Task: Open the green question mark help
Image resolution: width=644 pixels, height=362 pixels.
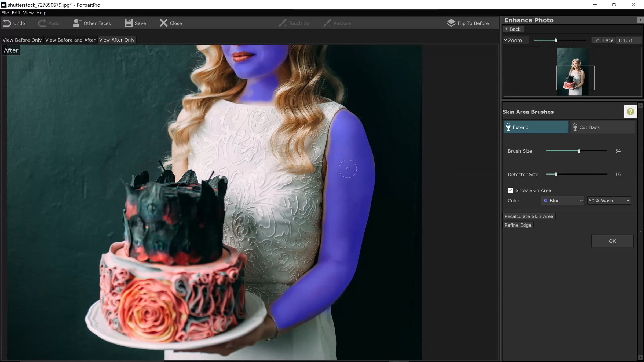Action: [x=630, y=112]
